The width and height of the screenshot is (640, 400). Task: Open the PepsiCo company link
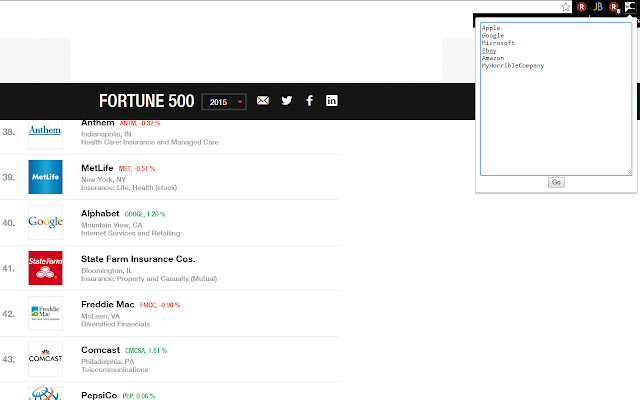tap(99, 395)
